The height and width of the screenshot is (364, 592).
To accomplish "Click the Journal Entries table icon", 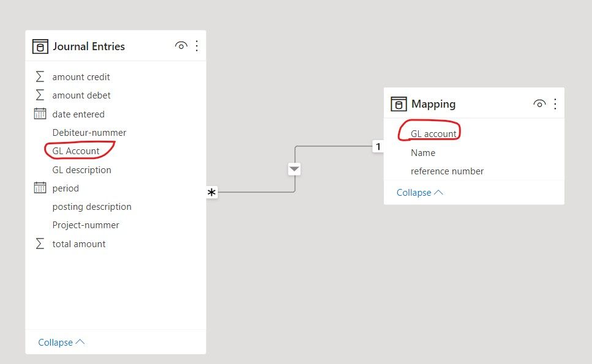I will coord(40,46).
